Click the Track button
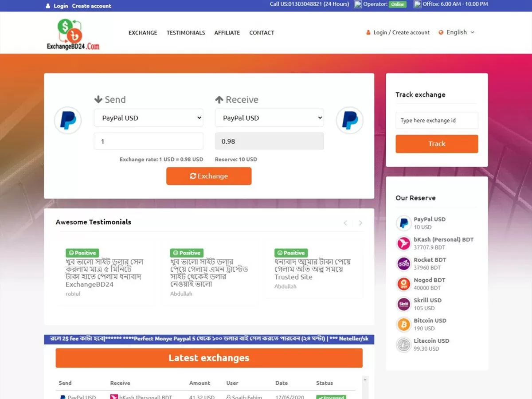The image size is (532, 399). coord(437,144)
